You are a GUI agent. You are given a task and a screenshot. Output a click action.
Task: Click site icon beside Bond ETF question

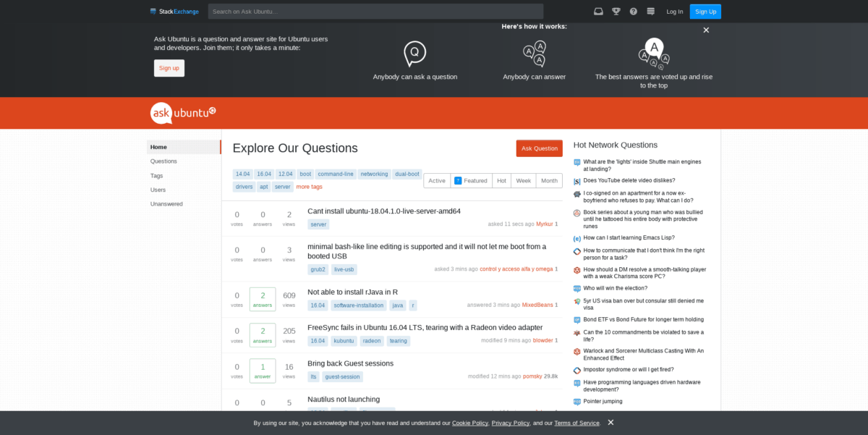pos(576,319)
